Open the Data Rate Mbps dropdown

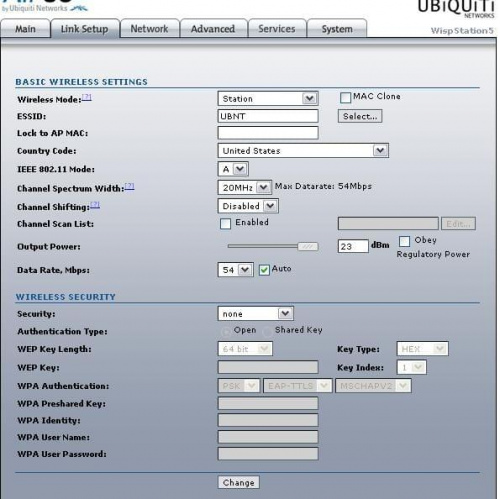pyautogui.click(x=235, y=270)
